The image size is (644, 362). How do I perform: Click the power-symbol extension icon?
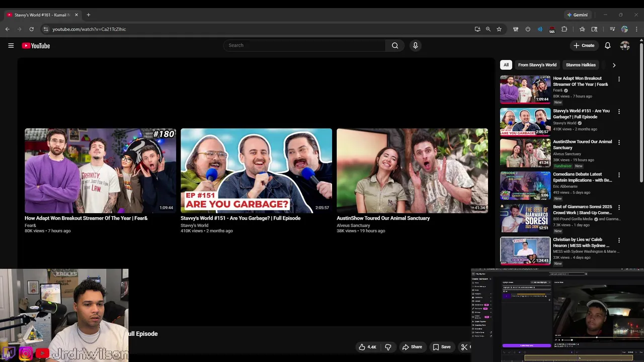pos(528,29)
